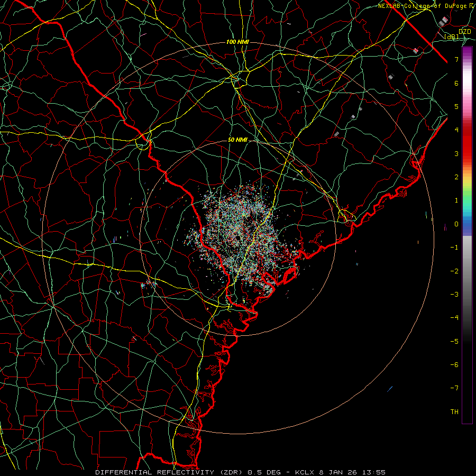Viewport: 476px width, 476px height.
Task: Click the gray -2 dB segment of the color bar
Action: coord(467,271)
